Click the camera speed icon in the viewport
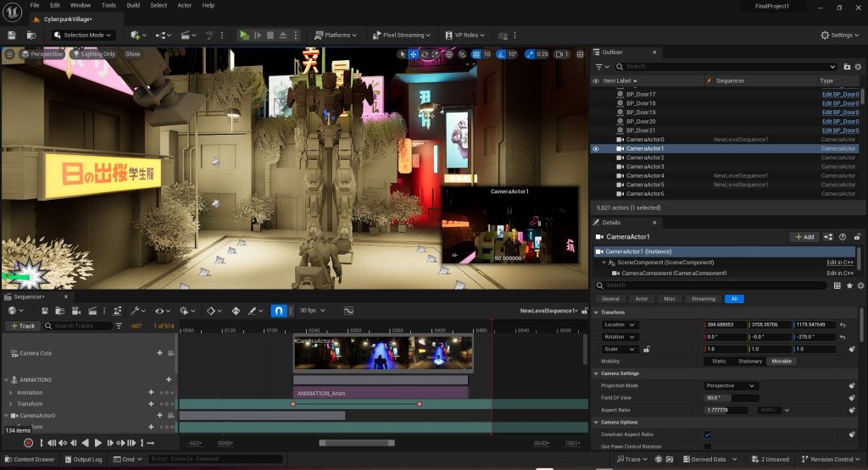The width and height of the screenshot is (868, 470). 562,54
